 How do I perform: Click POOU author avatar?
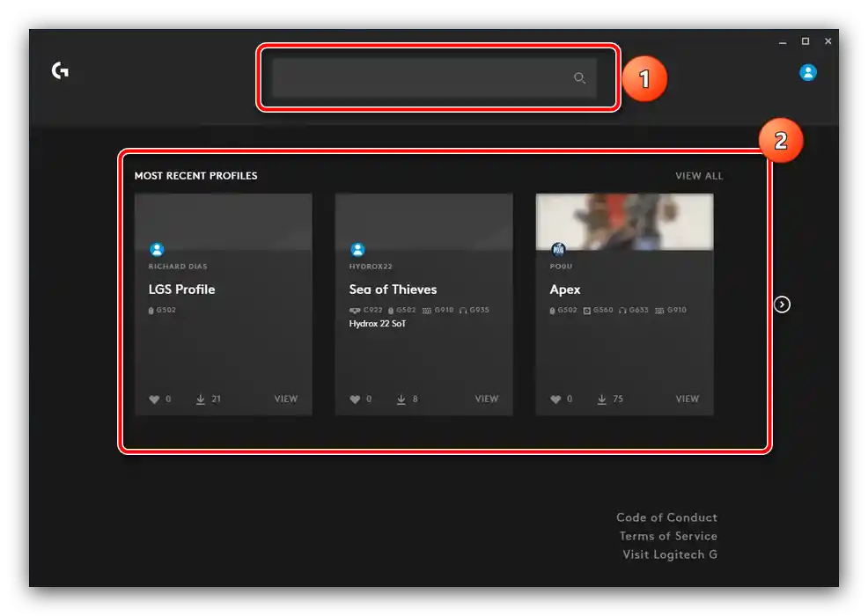tap(558, 250)
